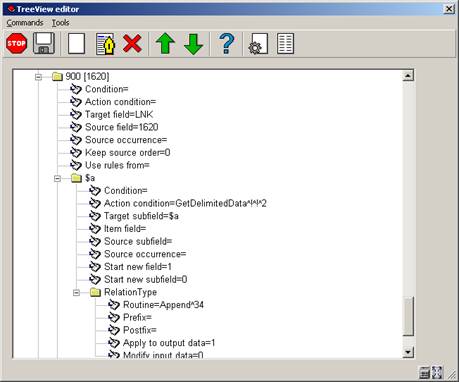This screenshot has height=382, width=459.
Task: Delete with the red X icon
Action: [x=132, y=43]
